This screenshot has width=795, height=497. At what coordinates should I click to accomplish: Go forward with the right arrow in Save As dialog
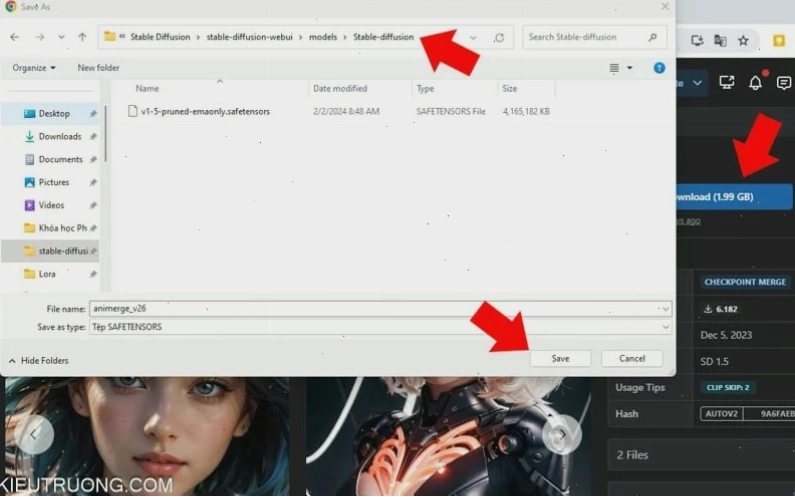click(x=40, y=37)
